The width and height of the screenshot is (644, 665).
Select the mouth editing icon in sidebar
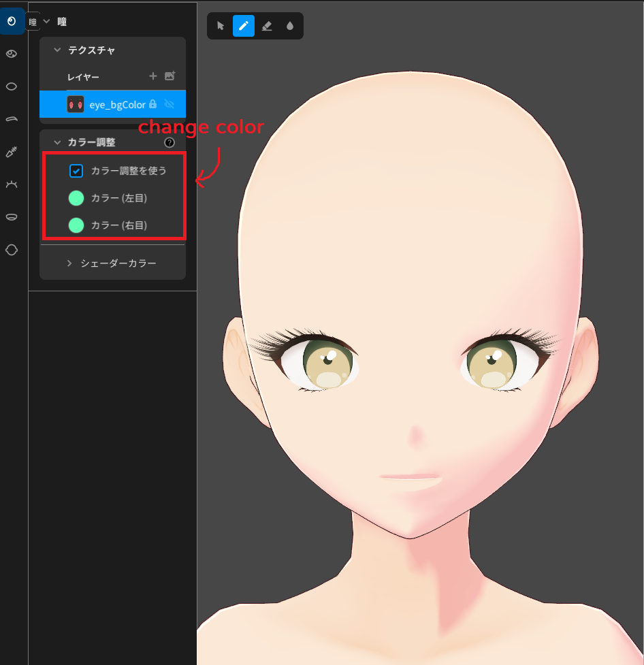click(x=12, y=216)
